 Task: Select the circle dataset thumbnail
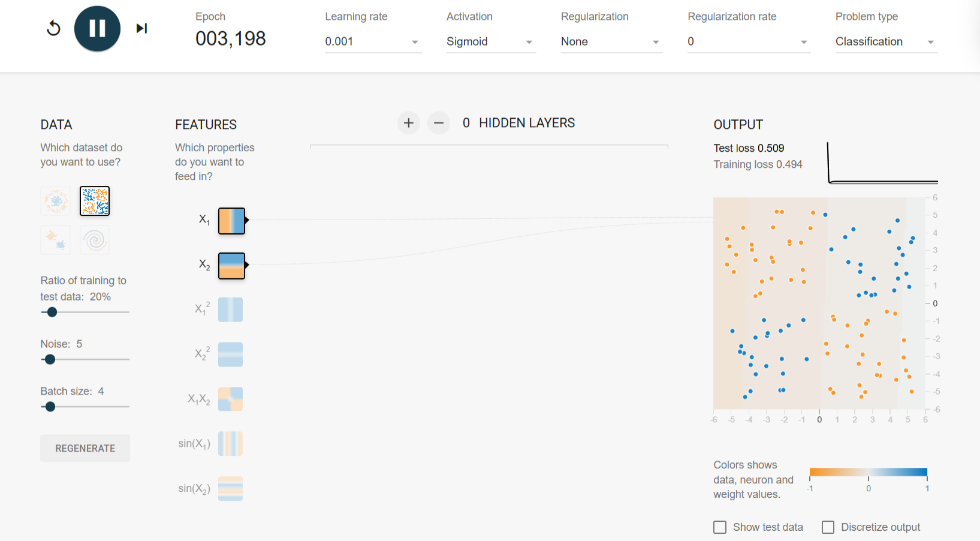click(x=56, y=201)
